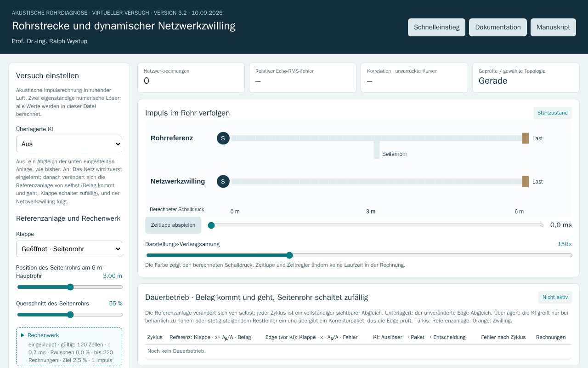Click the Nicht aktiv status badge

point(555,297)
